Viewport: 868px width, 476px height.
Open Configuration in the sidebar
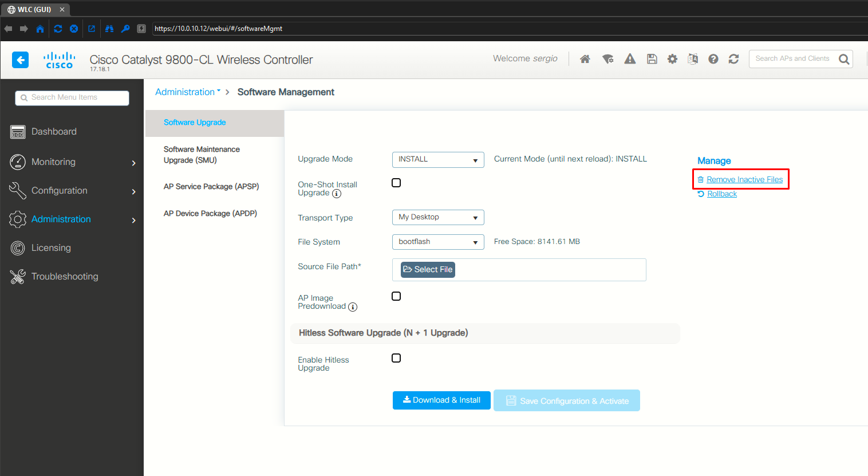[60, 191]
